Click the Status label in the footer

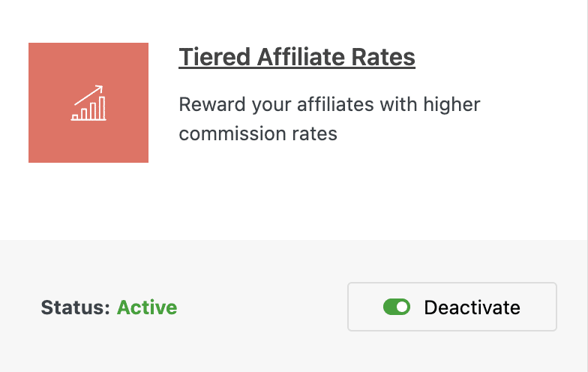tap(75, 307)
